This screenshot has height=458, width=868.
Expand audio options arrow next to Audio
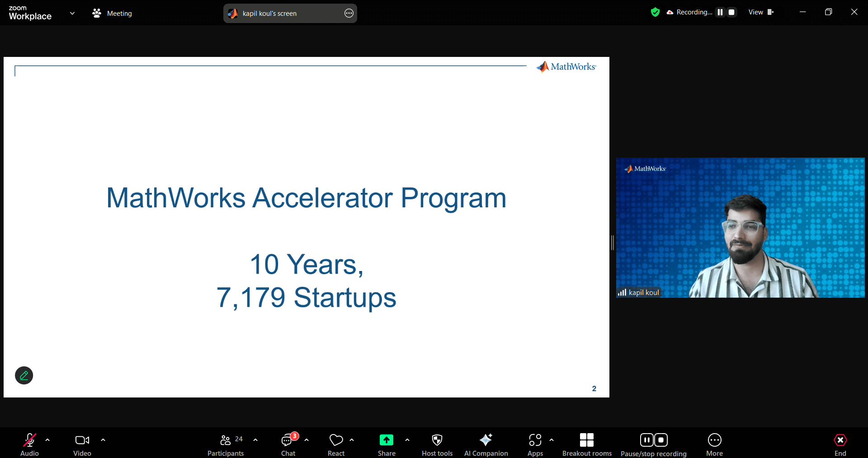click(47, 440)
